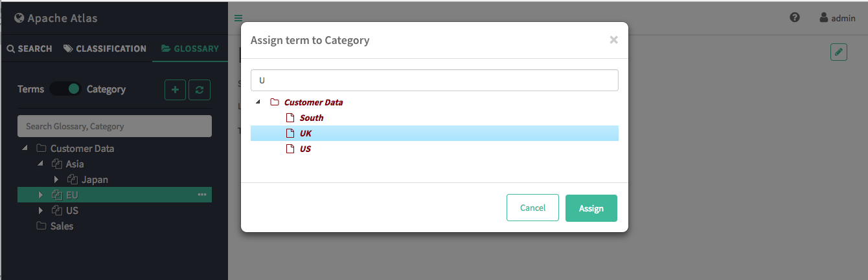This screenshot has width=868, height=280.
Task: Switch to the Classification tab
Action: (x=105, y=48)
